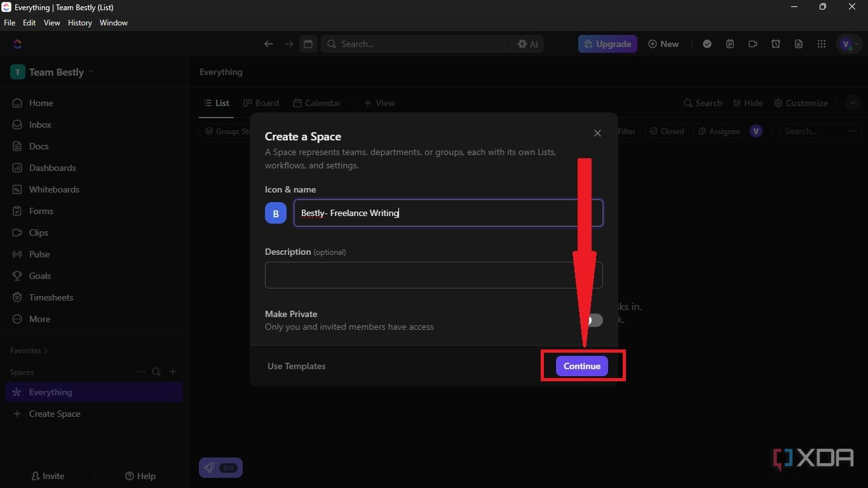Open Docs in sidebar
The width and height of the screenshot is (868, 488).
pos(94,146)
